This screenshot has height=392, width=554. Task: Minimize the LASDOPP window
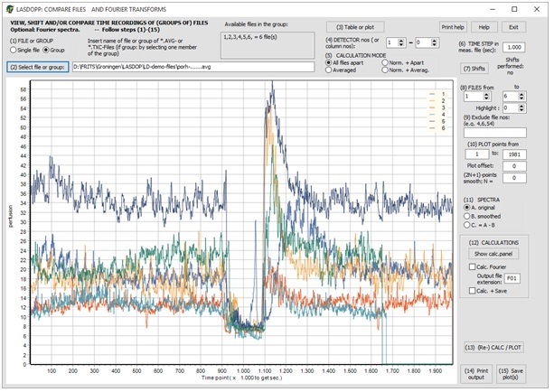coord(493,9)
